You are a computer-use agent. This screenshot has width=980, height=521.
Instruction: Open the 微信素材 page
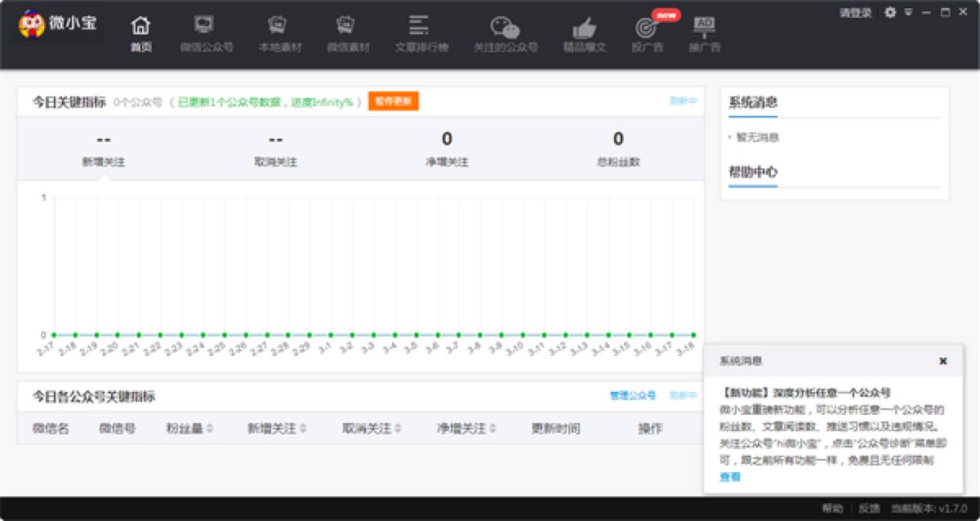tap(348, 33)
